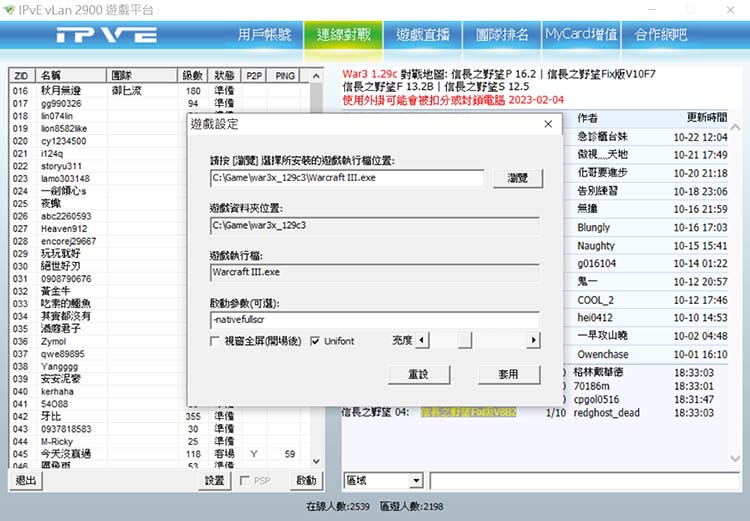This screenshot has height=521, width=750.
Task: Sort by the 名稱 column header
Action: coord(71,76)
